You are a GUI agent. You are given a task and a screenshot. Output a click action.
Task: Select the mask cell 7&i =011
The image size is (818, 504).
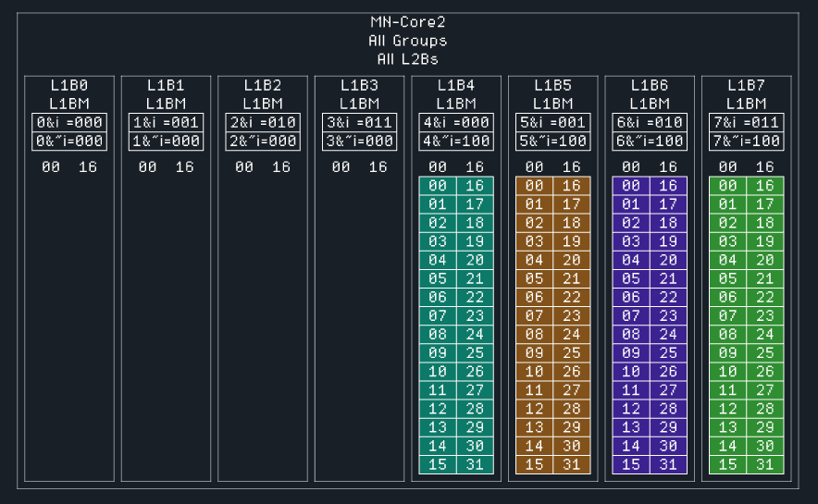(x=747, y=122)
